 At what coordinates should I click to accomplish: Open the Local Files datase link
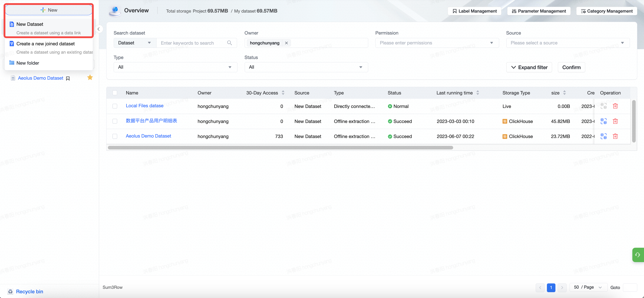coord(144,106)
